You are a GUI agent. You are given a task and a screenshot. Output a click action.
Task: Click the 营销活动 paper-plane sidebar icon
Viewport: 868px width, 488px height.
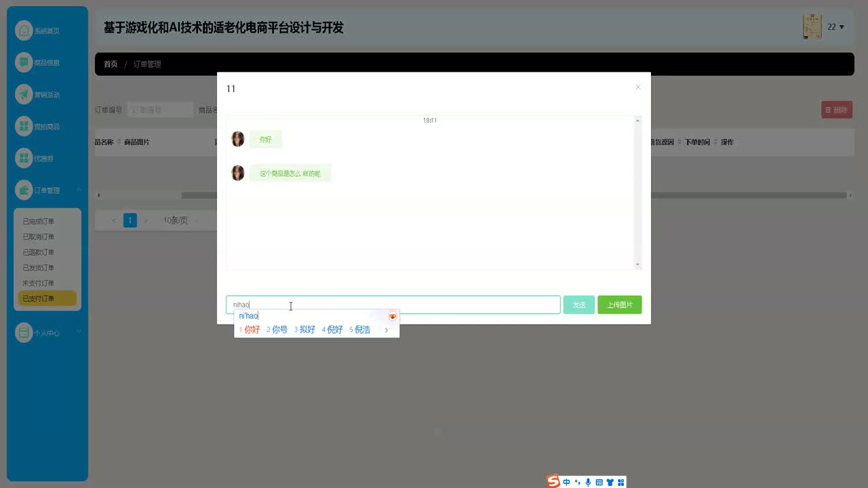(24, 94)
